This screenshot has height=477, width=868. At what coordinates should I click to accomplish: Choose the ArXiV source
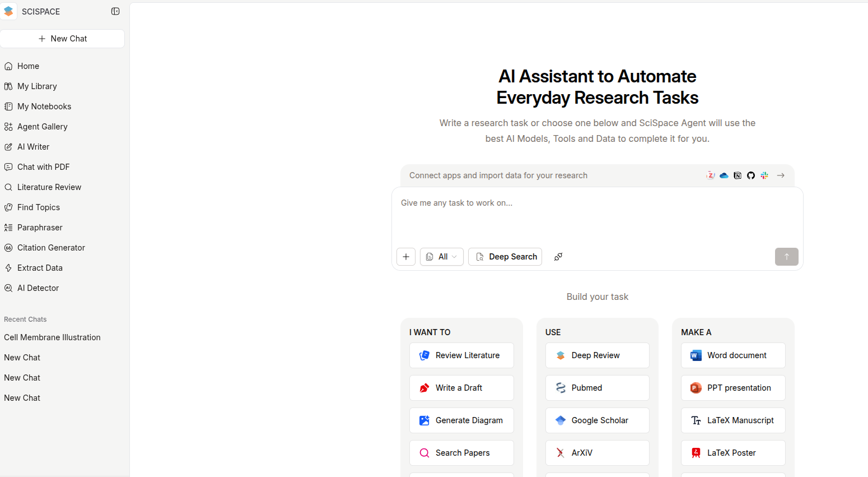pos(598,453)
